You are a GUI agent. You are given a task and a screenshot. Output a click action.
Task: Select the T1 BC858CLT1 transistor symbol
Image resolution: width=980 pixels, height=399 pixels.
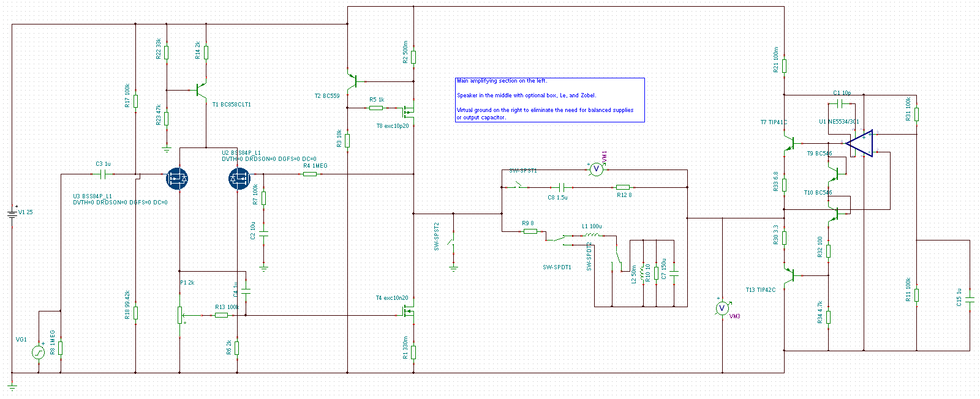(201, 91)
